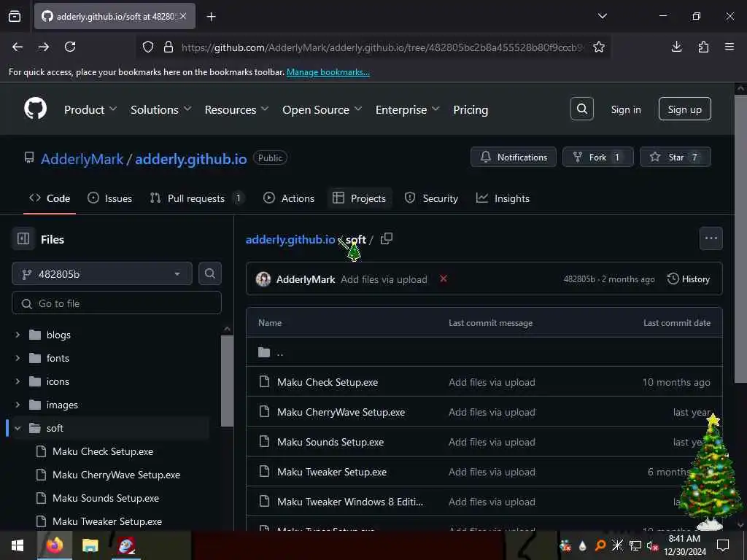The image size is (747, 560).
Task: Open the Product menu
Action: pyautogui.click(x=90, y=109)
